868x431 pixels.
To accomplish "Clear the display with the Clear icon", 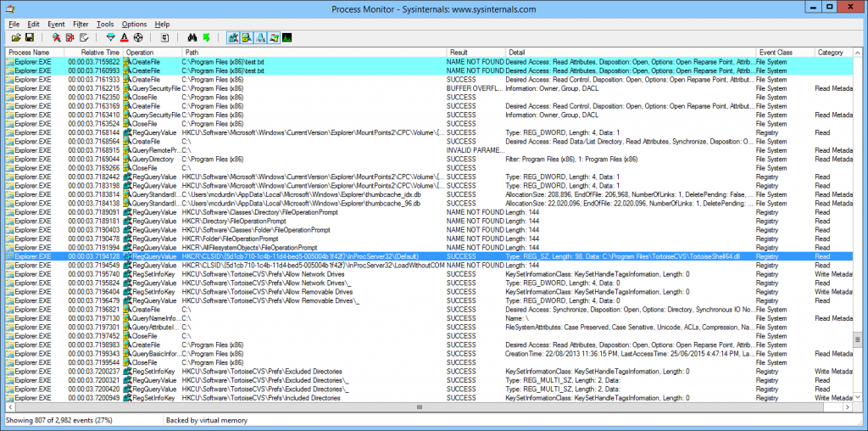I will (84, 37).
